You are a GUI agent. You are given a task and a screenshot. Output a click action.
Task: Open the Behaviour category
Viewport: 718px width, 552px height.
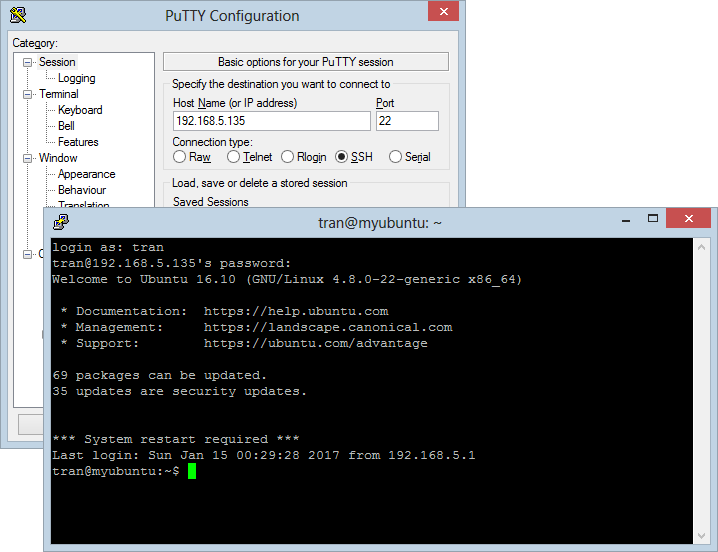(x=82, y=190)
